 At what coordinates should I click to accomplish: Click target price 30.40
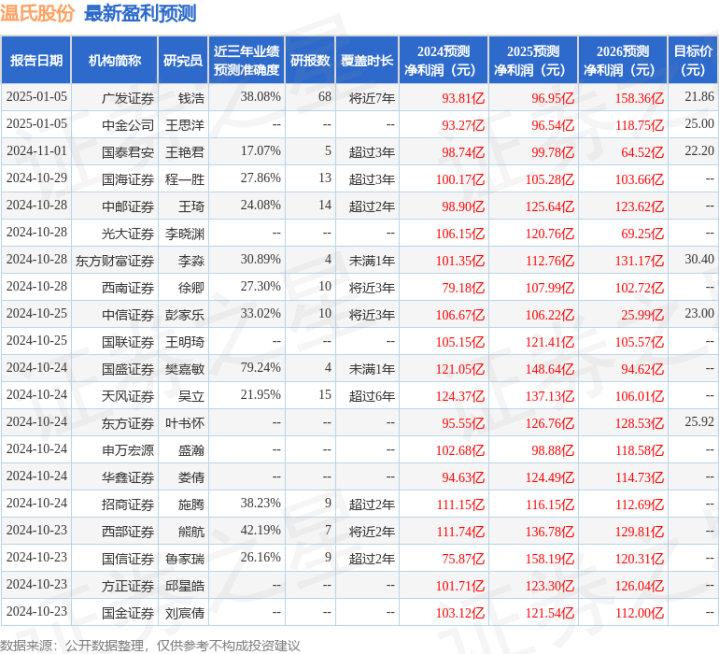(699, 259)
